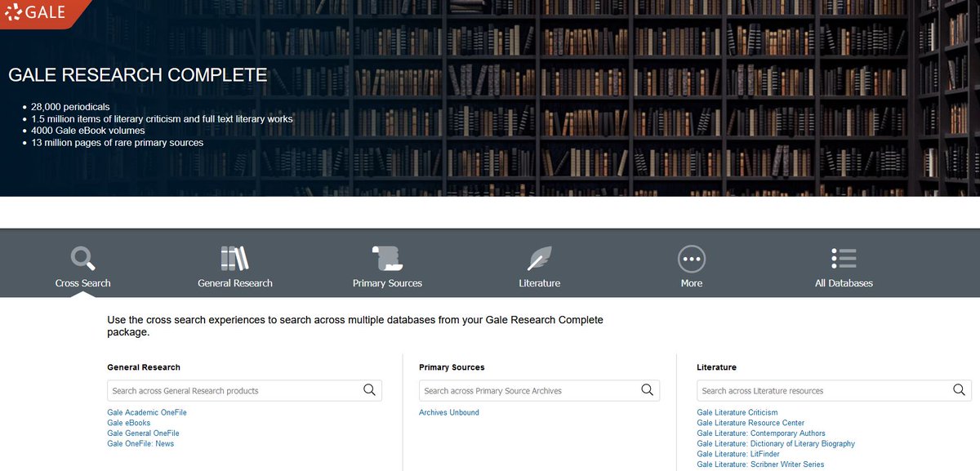Open Gale Literature: LitFinder link

point(738,454)
